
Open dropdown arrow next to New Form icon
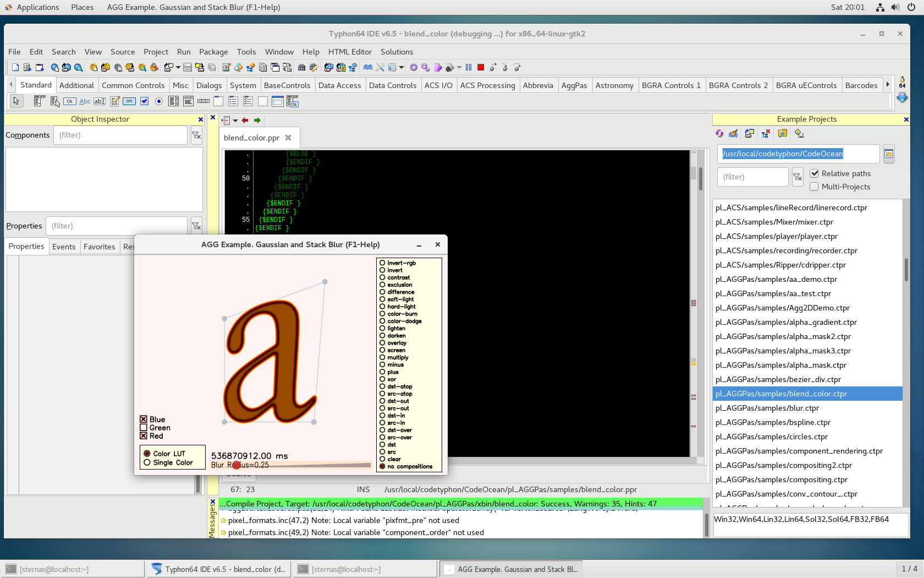[178, 68]
